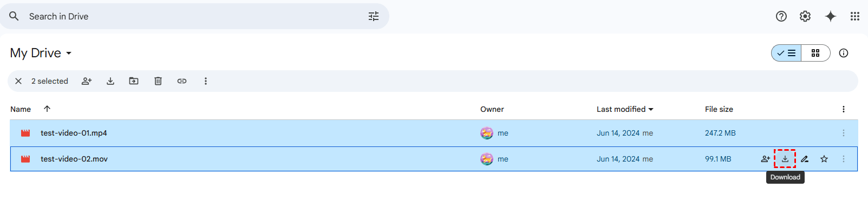
Task: Open the Gemini sparkle icon
Action: tap(830, 16)
